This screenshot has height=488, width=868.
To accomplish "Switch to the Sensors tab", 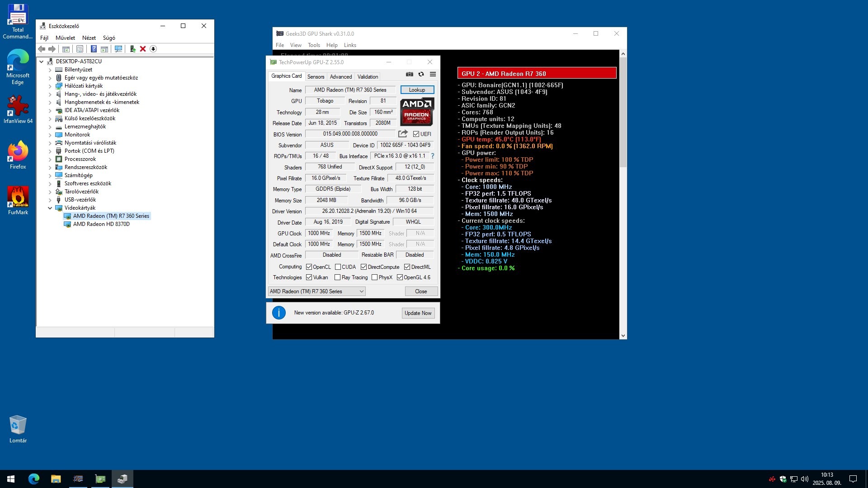I will pyautogui.click(x=316, y=77).
